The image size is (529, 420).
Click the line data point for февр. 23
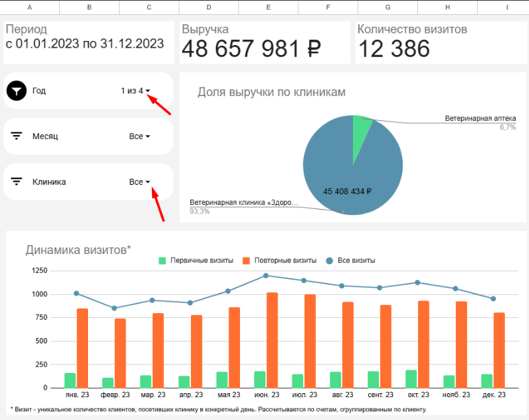[x=114, y=308]
